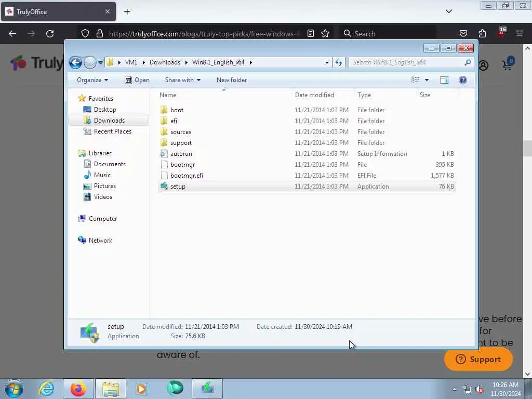Screen dimensions: 532x399
Task: Open the Share with menu
Action: [x=182, y=80]
